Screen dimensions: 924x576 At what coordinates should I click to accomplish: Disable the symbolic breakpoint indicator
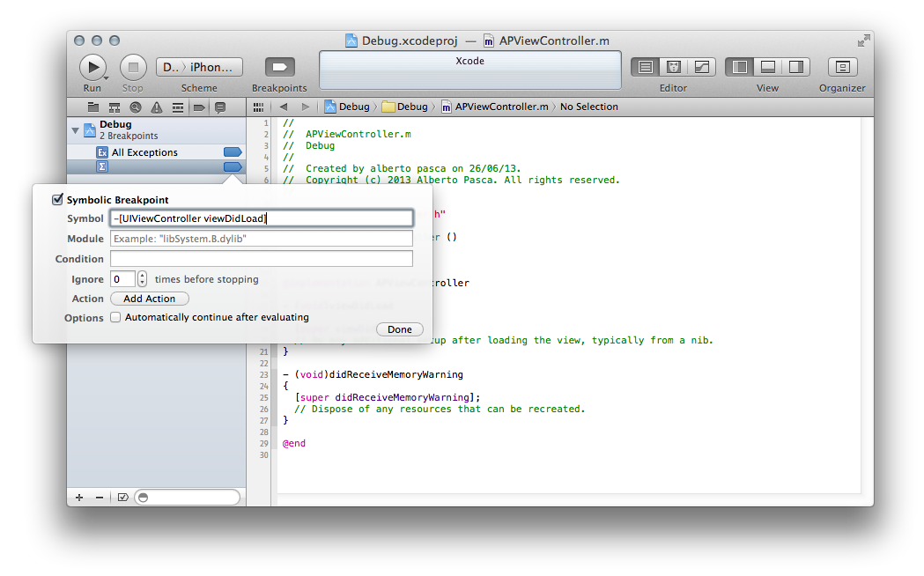pyautogui.click(x=233, y=166)
